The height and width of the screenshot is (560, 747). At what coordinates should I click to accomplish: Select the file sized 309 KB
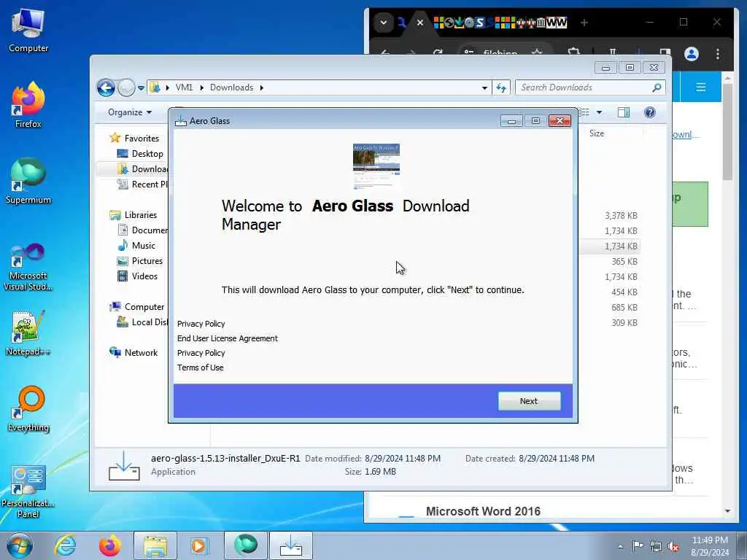point(624,322)
